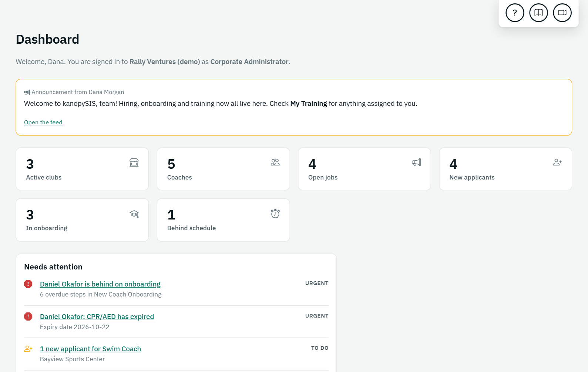The image size is (588, 372).
Task: Open 1 new applicant for Swim Coach
Action: (x=90, y=349)
